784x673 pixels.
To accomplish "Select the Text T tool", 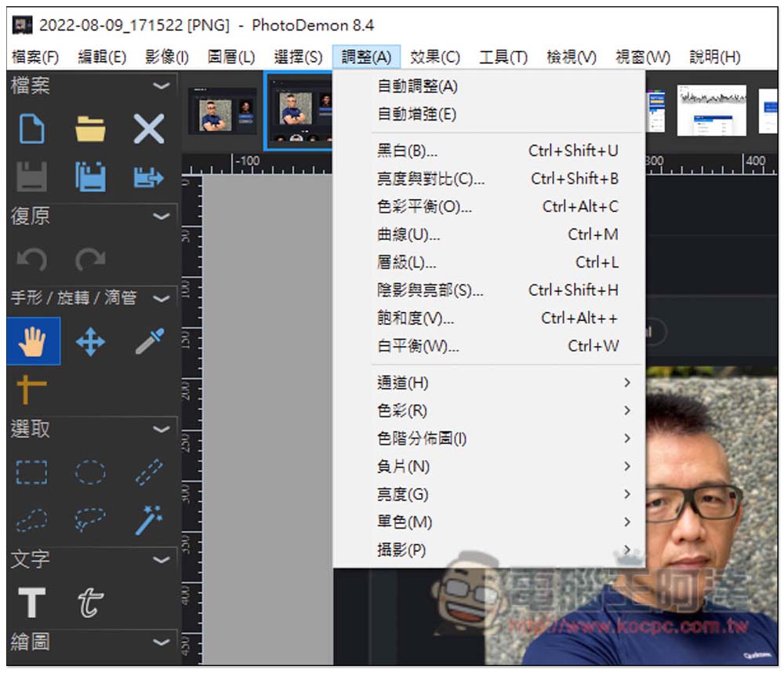I will pos(31,603).
